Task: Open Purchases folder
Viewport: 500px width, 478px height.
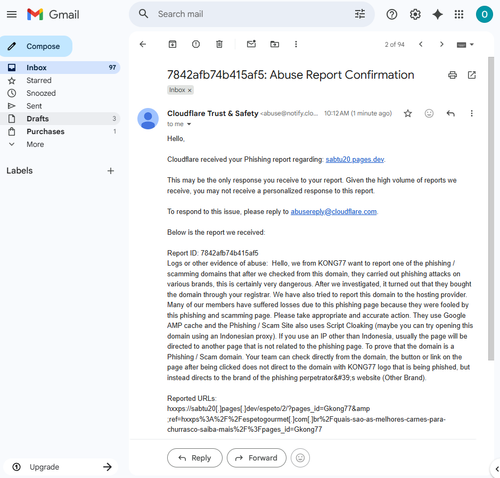Action: 60,132
